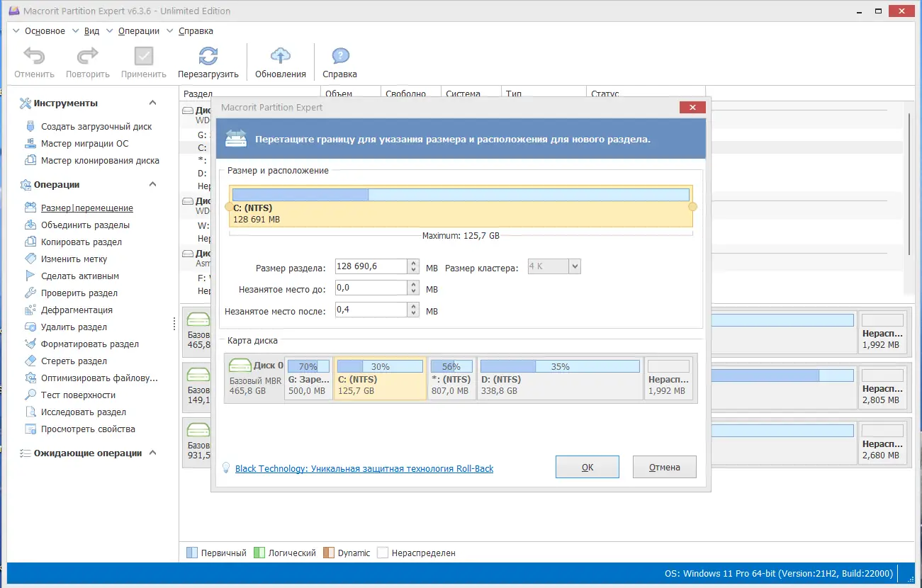The width and height of the screenshot is (922, 588).
Task: Open the Black Technology Roll-Back link
Action: click(x=364, y=469)
